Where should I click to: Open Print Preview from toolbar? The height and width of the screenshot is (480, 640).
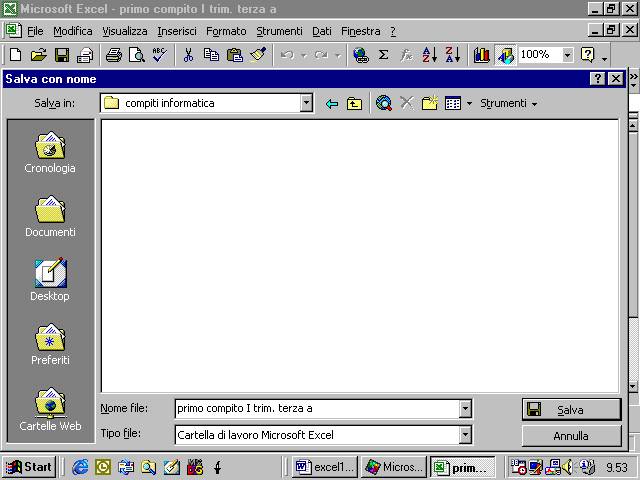point(137,55)
